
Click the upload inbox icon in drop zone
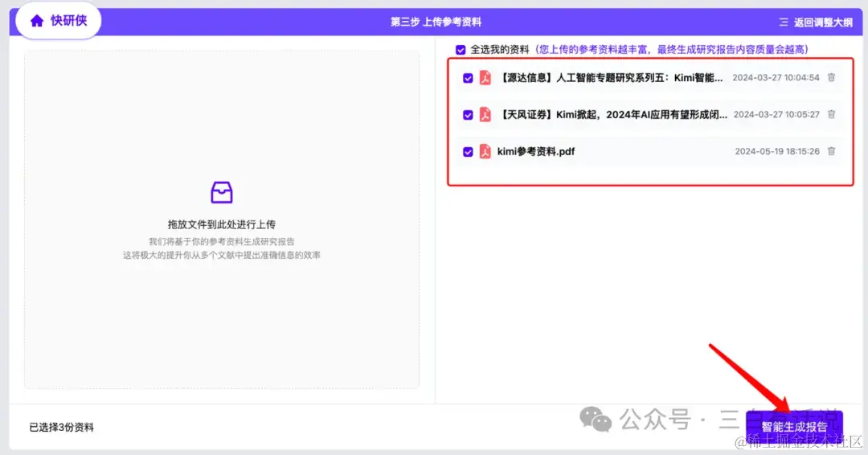point(222,192)
